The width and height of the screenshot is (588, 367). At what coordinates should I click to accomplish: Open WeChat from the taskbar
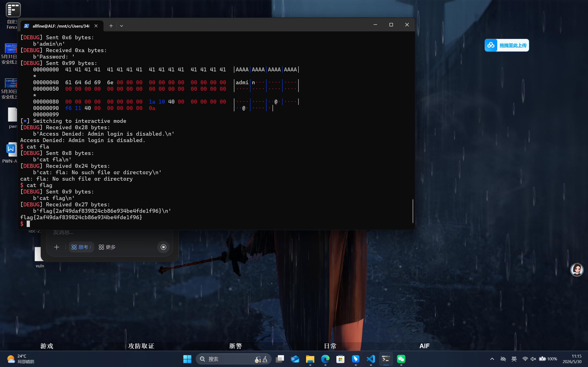401,359
